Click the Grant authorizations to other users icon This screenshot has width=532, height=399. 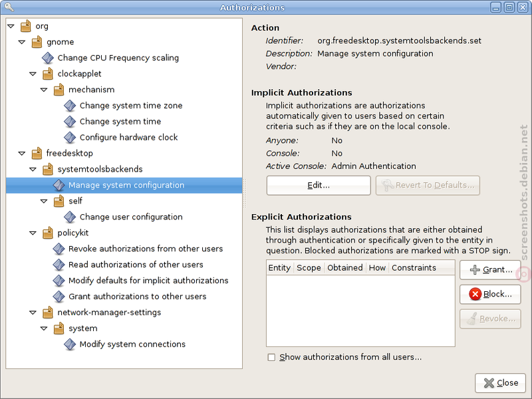pos(59,297)
